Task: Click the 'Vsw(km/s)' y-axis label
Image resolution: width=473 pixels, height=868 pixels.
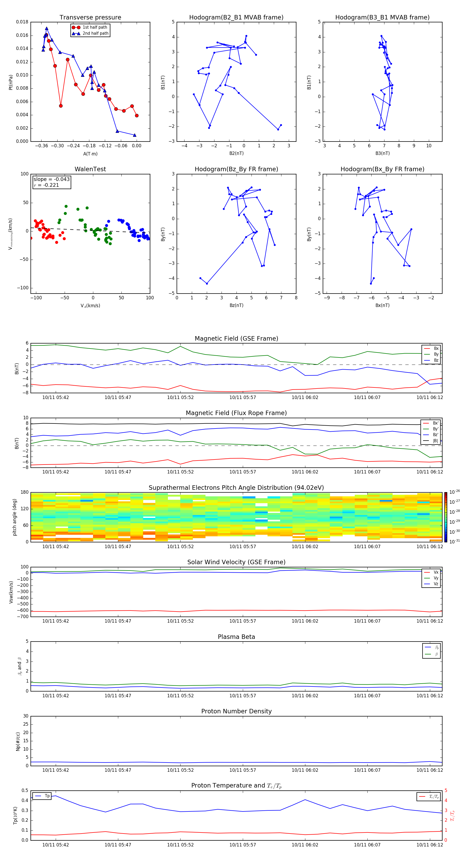Action: tap(11, 592)
